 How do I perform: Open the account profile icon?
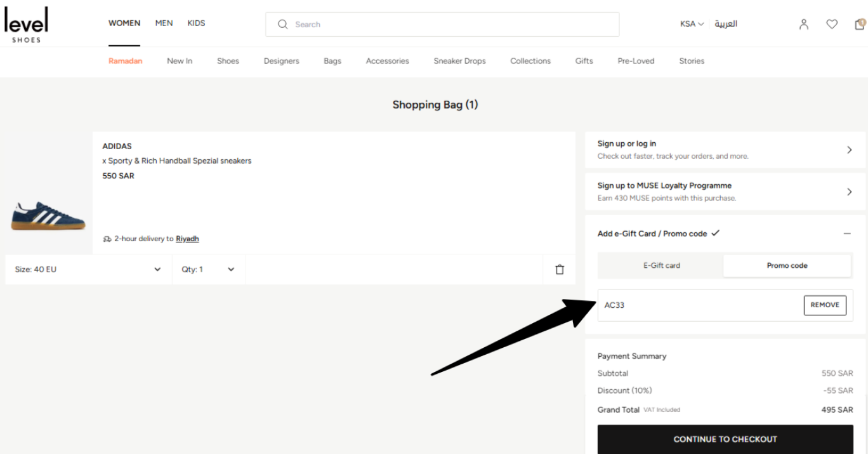[x=804, y=24]
